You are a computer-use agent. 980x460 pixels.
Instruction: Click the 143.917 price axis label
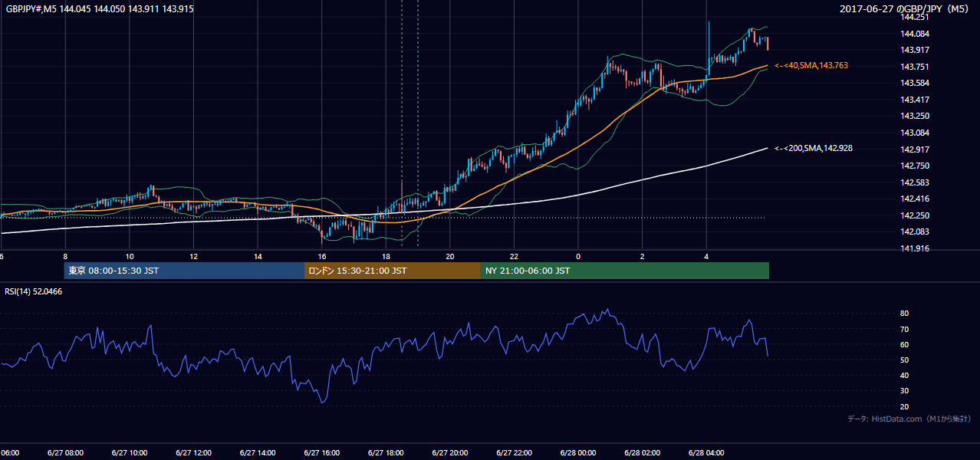point(915,50)
